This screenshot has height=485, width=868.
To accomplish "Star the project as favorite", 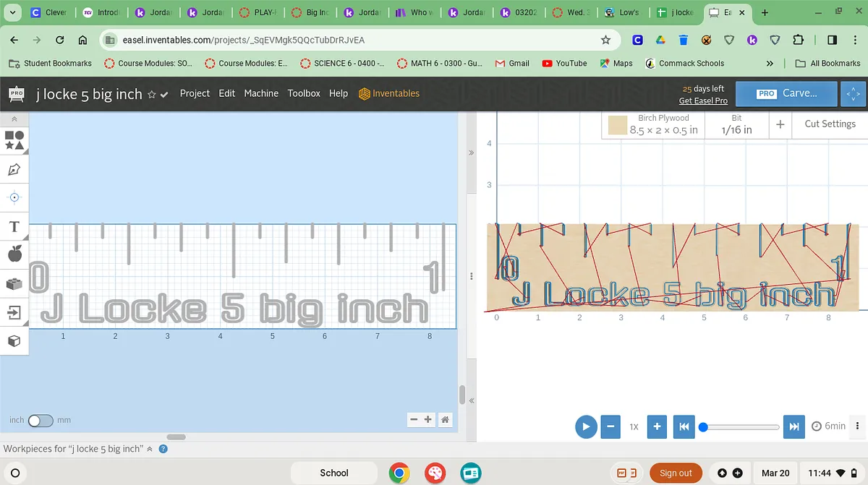I will 152,94.
